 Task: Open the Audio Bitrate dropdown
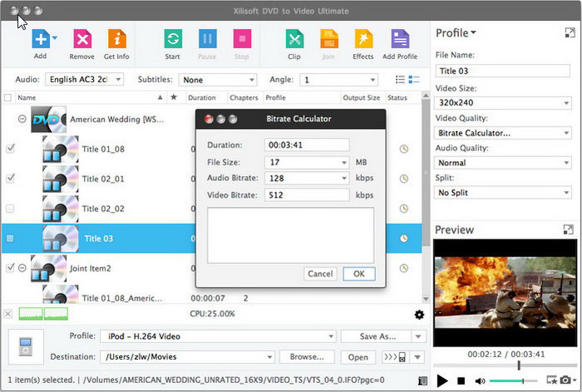[343, 178]
